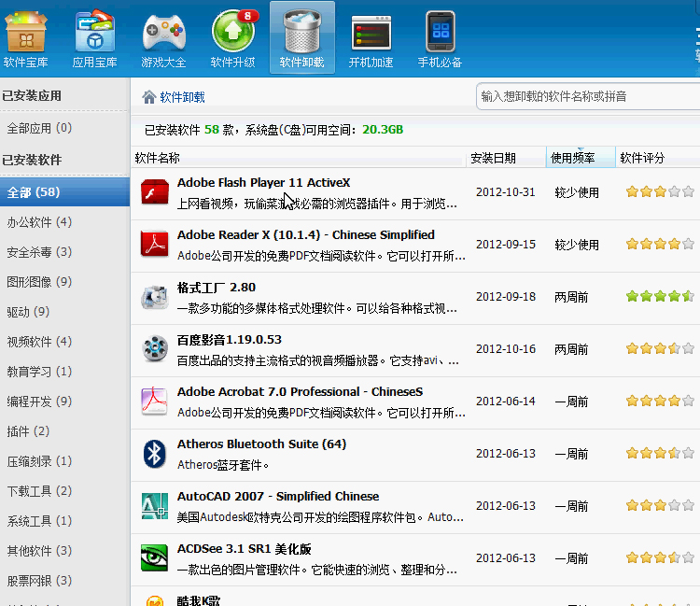This screenshot has width=700, height=606.
Task: Click the star rating of Adobe Reader X
Action: 660,245
